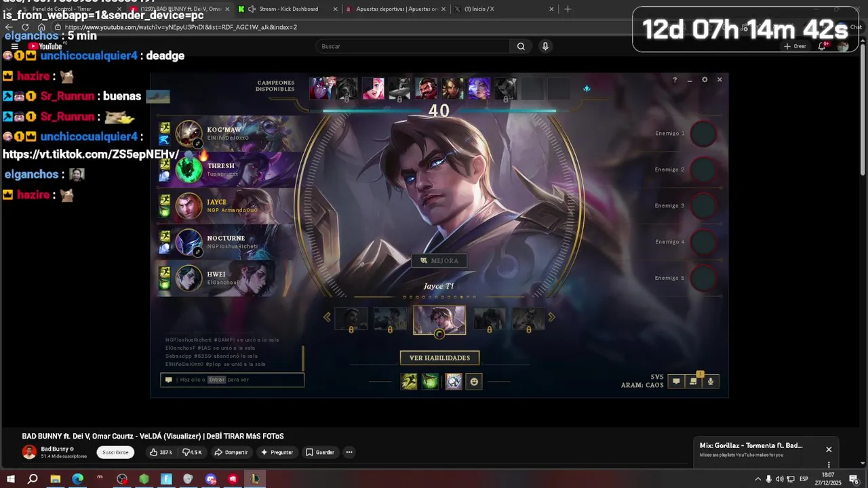Change second green summoner spell slot
The image size is (868, 488).
[x=430, y=382]
